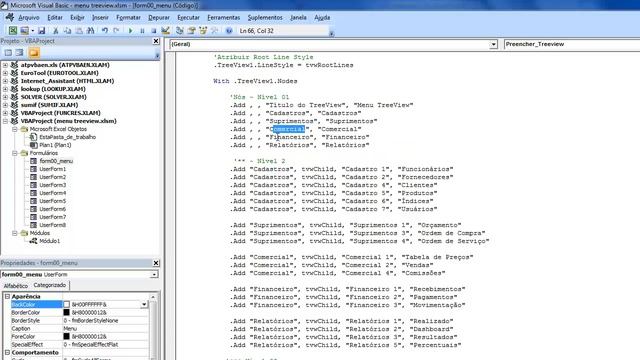This screenshot has width=640, height=360.
Task: Click the Redo arrow icon
Action: click(x=116, y=31)
